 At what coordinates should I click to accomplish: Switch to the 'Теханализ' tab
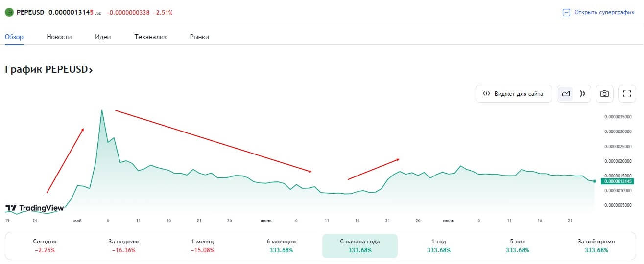coord(150,37)
